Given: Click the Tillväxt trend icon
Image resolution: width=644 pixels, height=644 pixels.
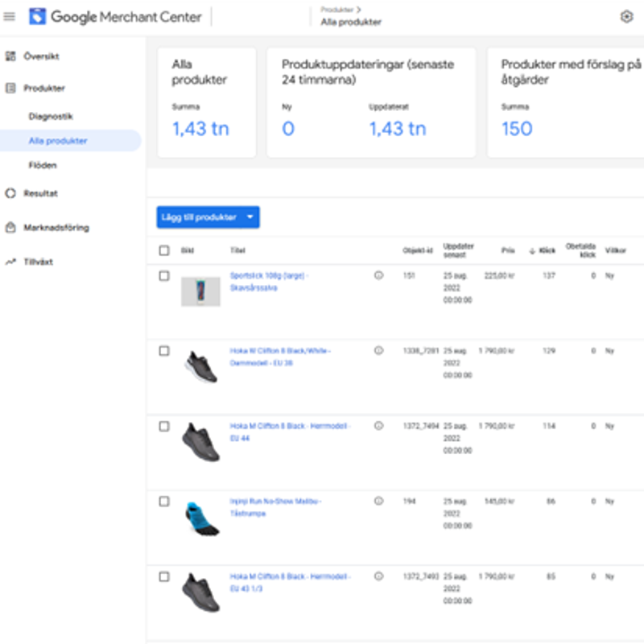Looking at the screenshot, I should [10, 262].
